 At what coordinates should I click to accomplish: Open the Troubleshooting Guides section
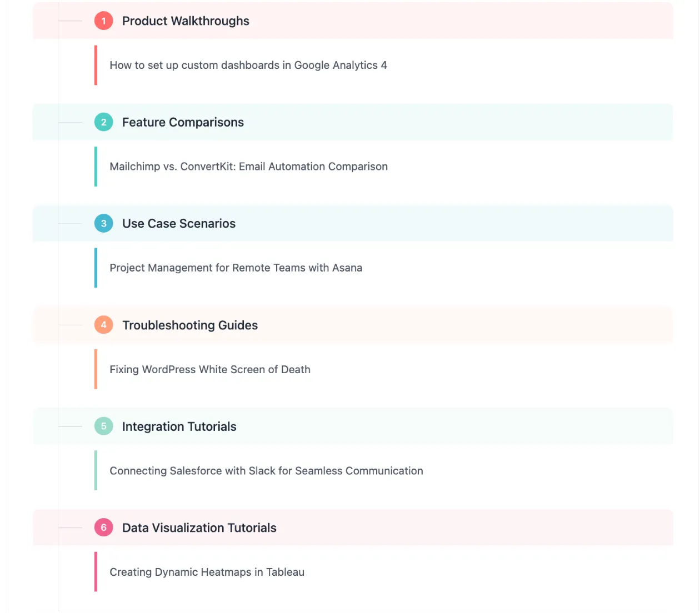[x=190, y=325]
